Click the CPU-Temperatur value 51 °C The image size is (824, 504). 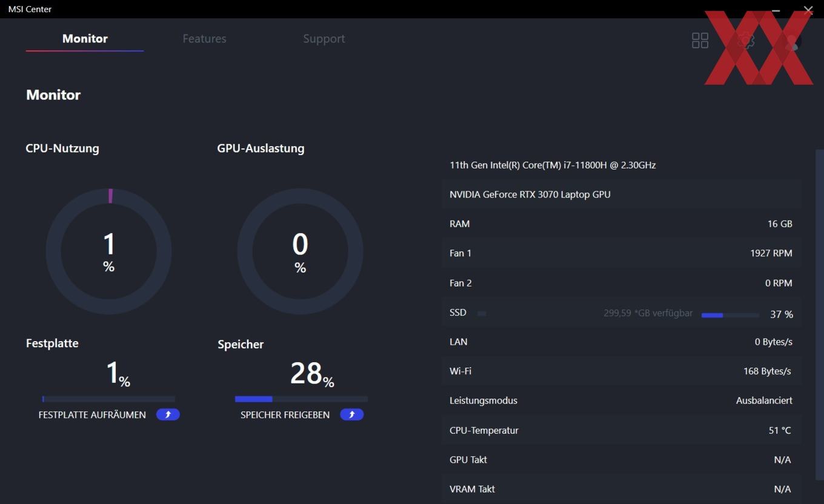click(x=780, y=431)
